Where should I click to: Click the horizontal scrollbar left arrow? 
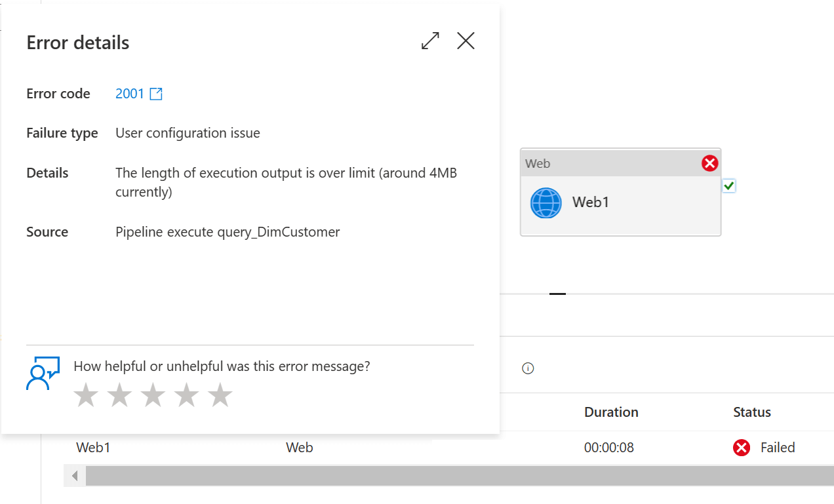75,476
